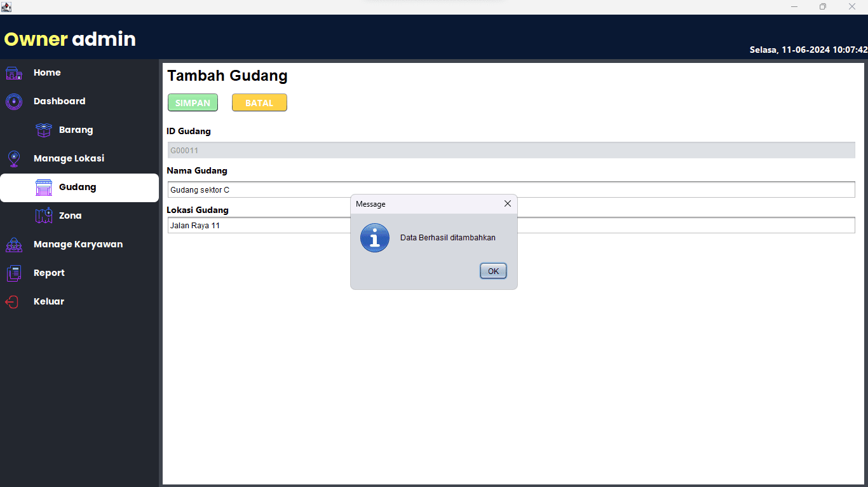Click the Home store icon in sidebar
868x487 pixels.
(x=14, y=73)
